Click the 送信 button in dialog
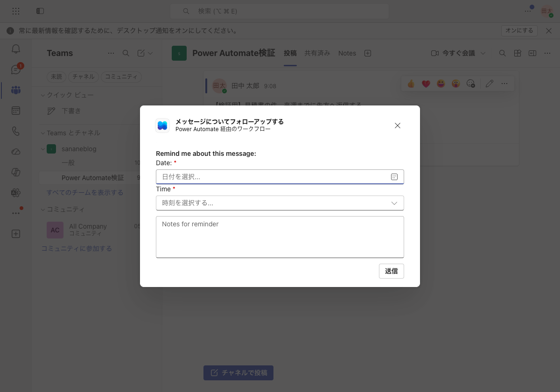Screen dimensions: 560x392 click(x=391, y=271)
